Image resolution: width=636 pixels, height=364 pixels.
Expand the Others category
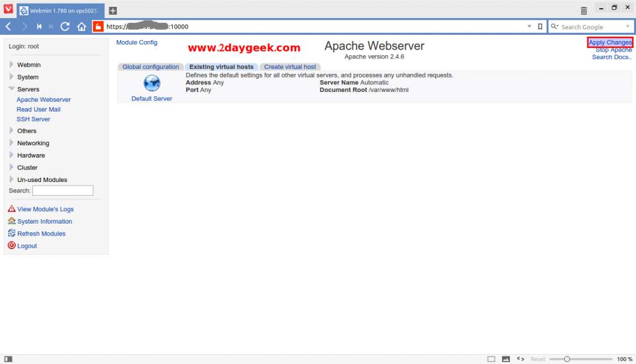[x=11, y=130]
